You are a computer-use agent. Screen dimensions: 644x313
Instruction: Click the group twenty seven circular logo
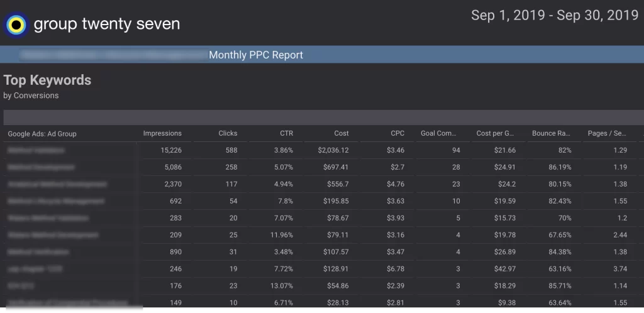16,25
